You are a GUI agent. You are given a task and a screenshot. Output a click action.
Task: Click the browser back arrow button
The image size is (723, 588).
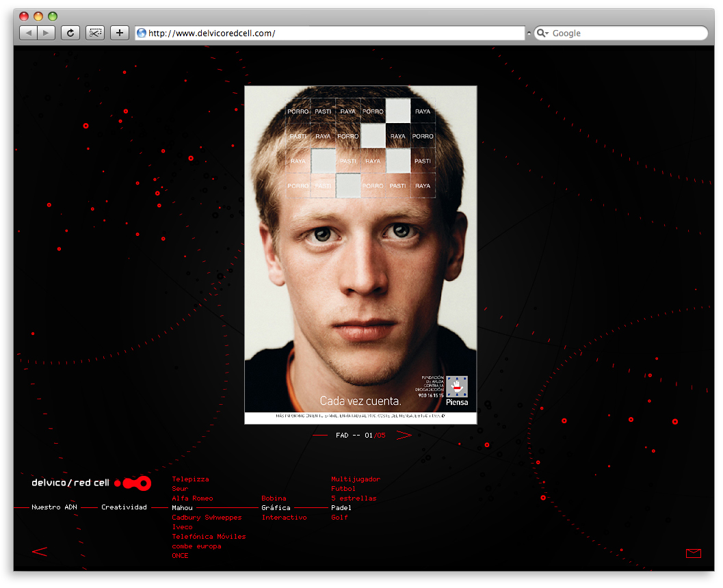click(29, 33)
